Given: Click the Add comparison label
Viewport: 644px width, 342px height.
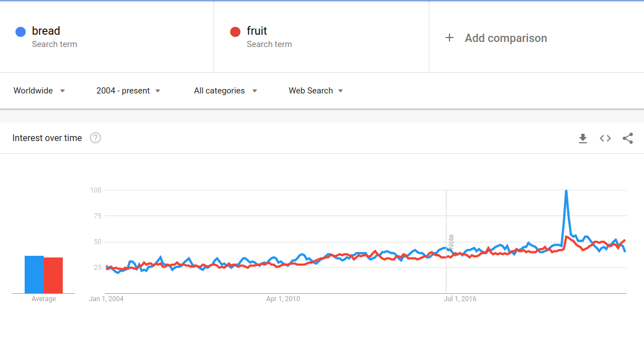Looking at the screenshot, I should point(506,38).
